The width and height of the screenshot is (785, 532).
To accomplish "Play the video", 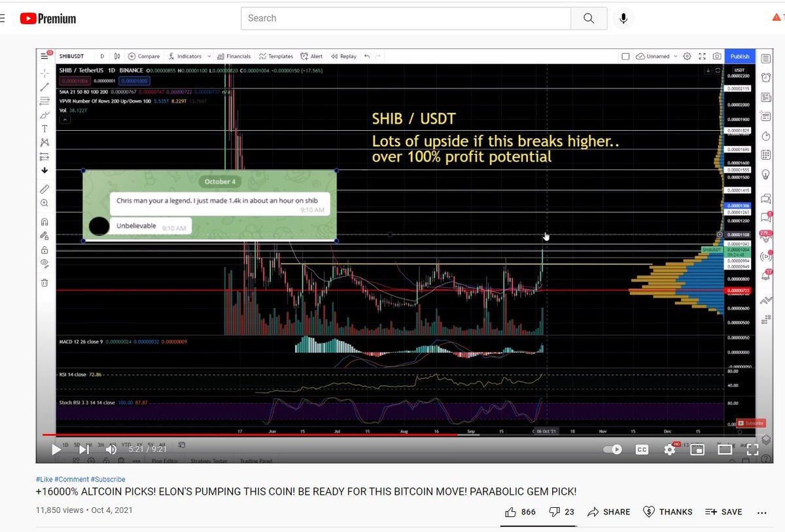I will 56,450.
